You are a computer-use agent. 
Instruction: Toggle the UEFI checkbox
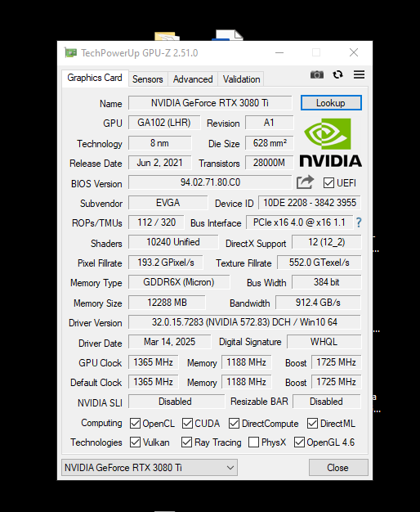click(328, 183)
